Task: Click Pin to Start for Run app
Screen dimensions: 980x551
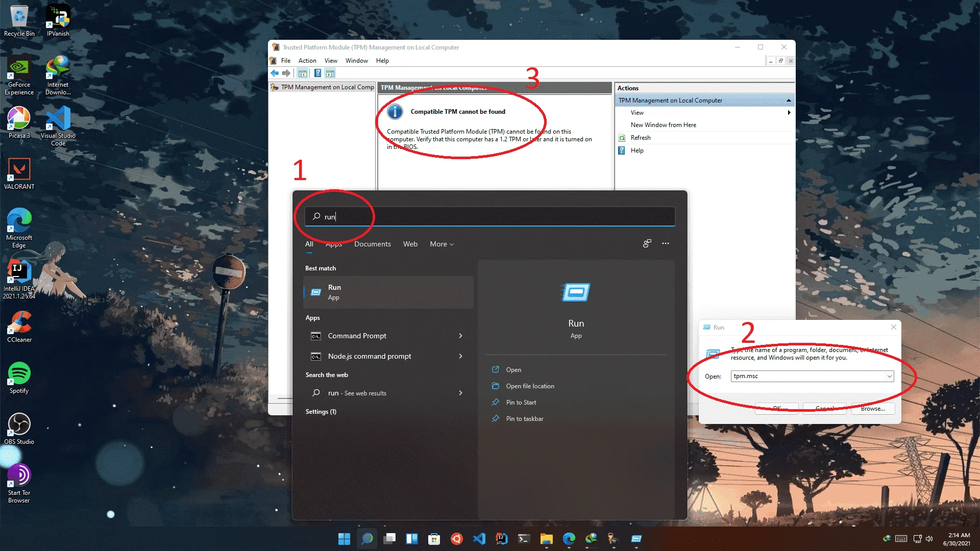Action: click(x=521, y=403)
